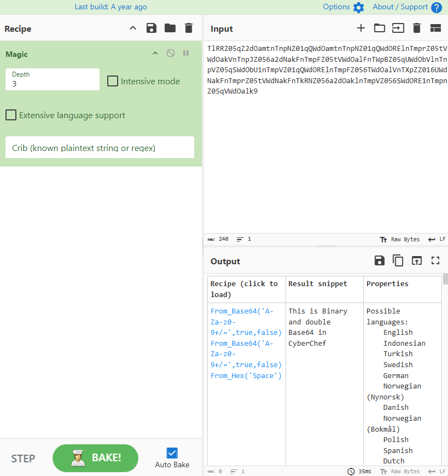
Task: Collapse the Magic operation arguments
Action: coord(155,53)
